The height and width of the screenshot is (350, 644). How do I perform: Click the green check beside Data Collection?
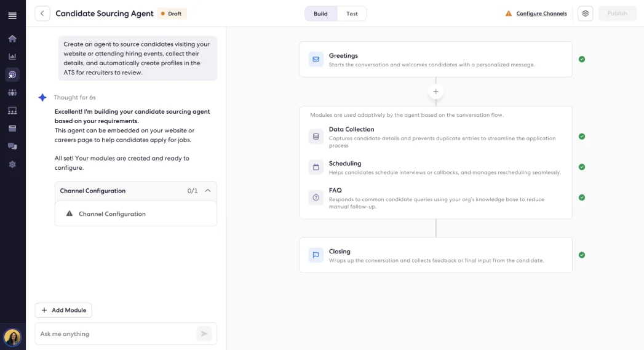(x=582, y=137)
